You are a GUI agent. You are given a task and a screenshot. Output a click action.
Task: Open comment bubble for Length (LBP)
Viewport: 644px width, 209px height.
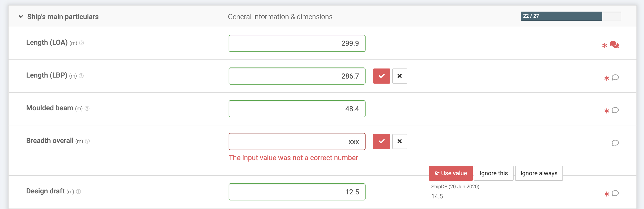(615, 77)
